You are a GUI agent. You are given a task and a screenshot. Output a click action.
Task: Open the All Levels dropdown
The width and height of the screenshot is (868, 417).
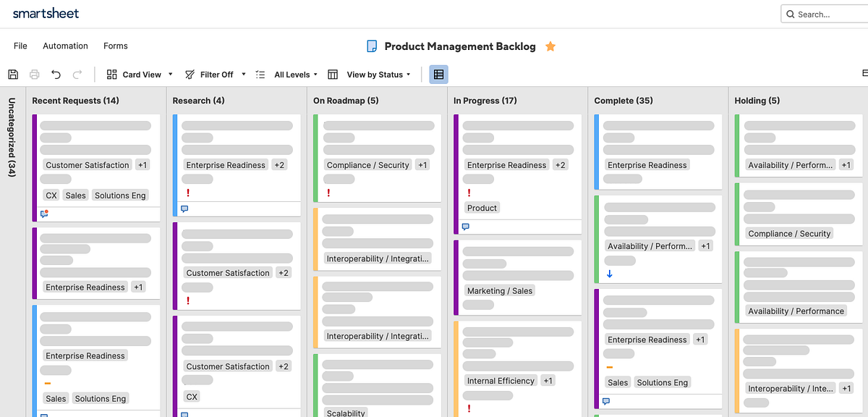292,74
